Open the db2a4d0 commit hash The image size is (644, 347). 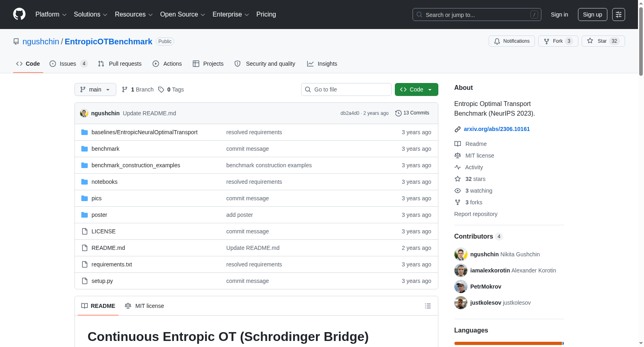[350, 113]
